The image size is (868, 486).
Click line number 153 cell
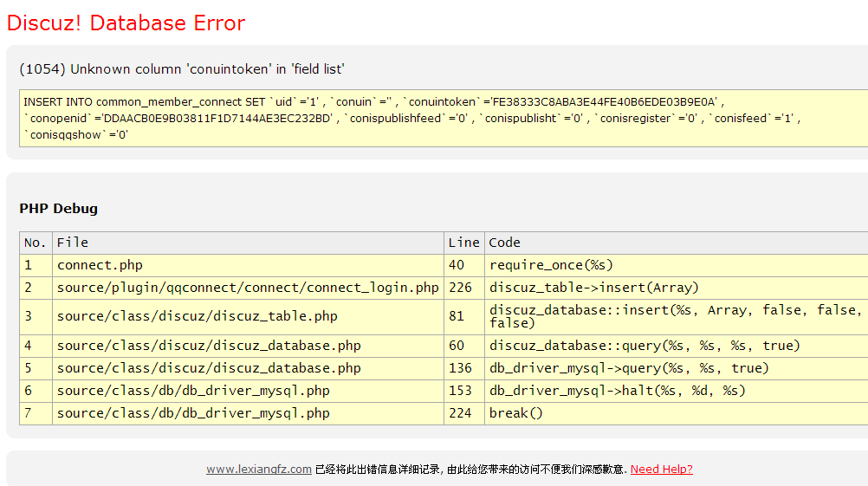[464, 392]
